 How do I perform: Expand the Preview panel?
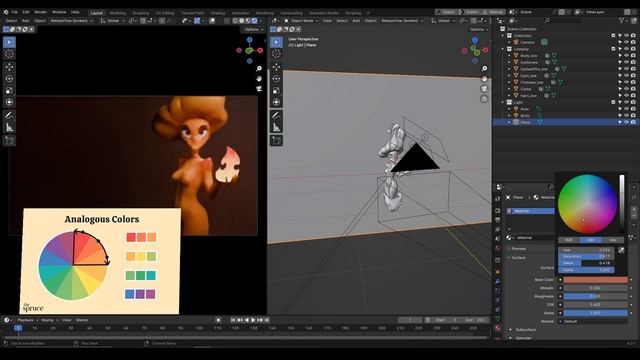point(518,249)
